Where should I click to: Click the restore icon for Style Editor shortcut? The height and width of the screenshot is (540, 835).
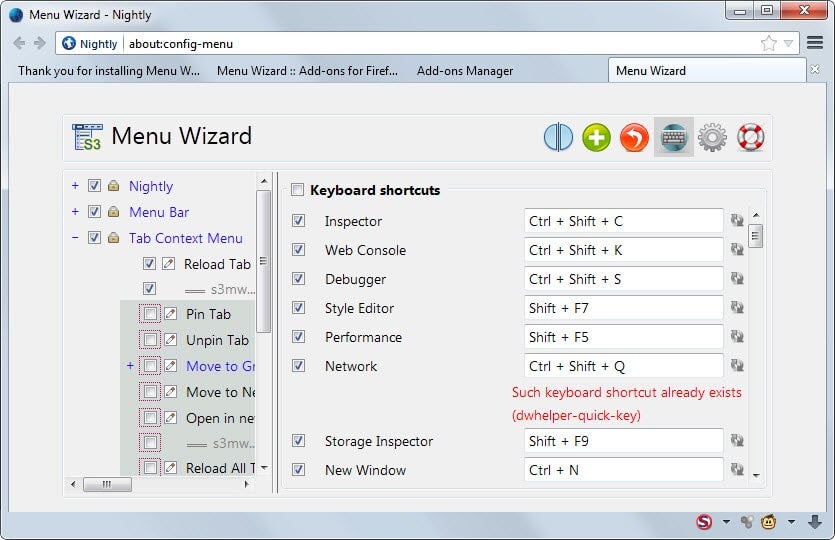737,307
